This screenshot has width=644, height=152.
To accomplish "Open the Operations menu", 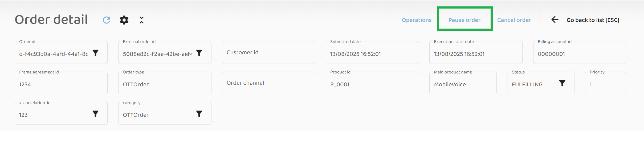I will (x=417, y=20).
